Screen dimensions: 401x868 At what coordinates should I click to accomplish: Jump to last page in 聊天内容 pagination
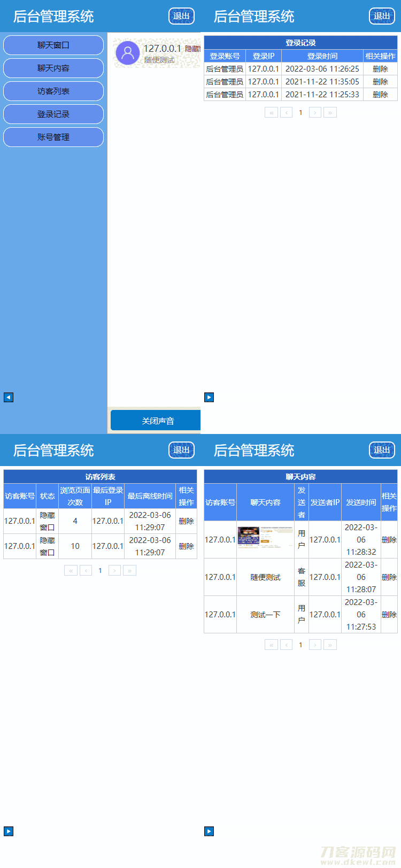(330, 645)
